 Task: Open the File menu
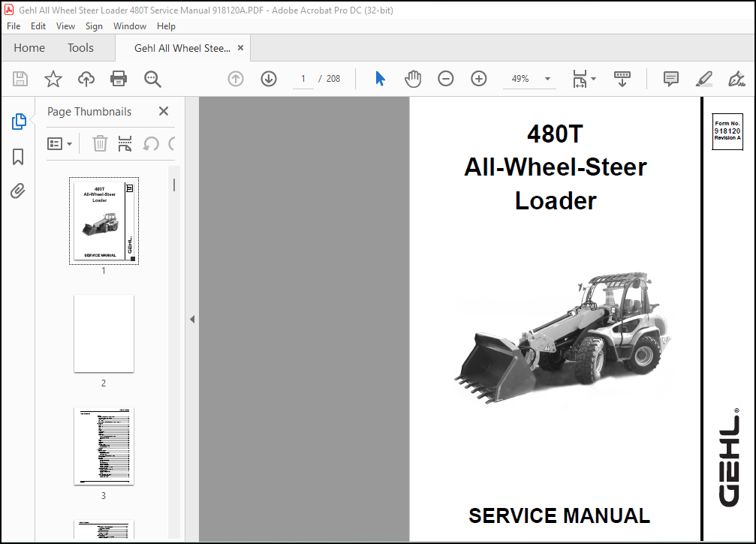pos(14,26)
